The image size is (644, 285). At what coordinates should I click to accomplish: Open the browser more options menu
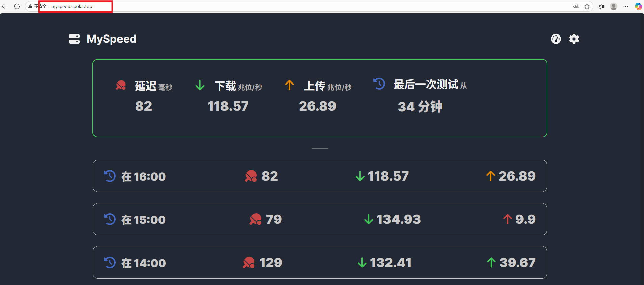point(626,6)
